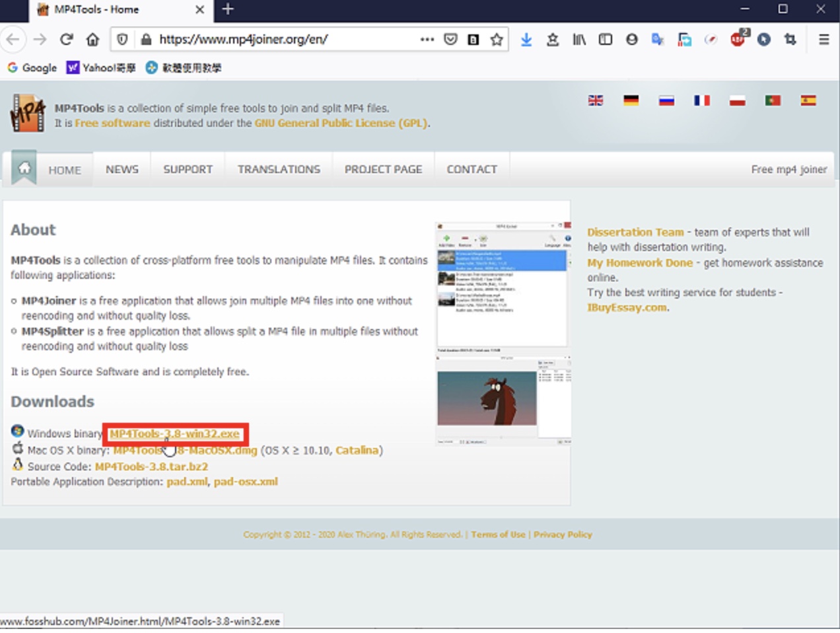Toggle the sidebar view icon
Viewport: 840px width, 633px height.
tap(606, 40)
